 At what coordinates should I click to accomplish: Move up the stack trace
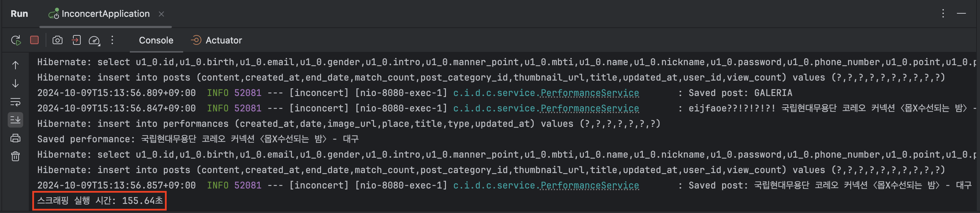point(15,65)
